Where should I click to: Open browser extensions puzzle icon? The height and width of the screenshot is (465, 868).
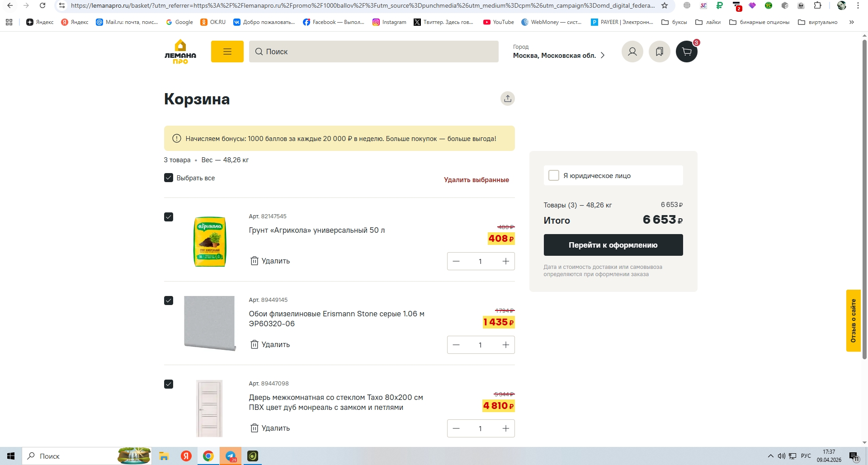[x=817, y=5]
